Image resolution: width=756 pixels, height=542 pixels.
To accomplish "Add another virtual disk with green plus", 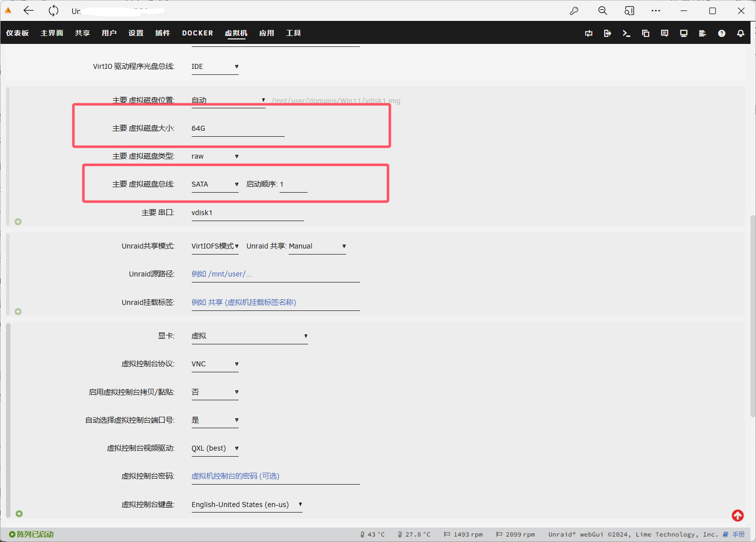I will pos(18,222).
